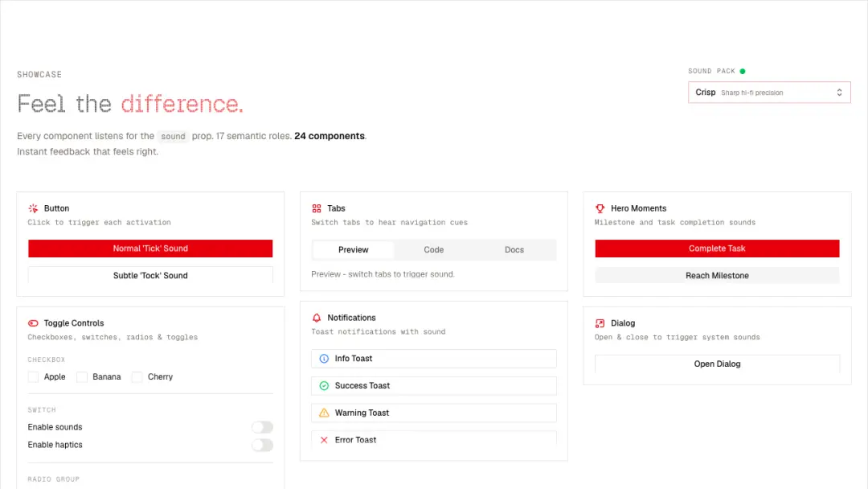This screenshot has height=489, width=868.
Task: Click the Success Toast checkmark icon
Action: coord(324,385)
